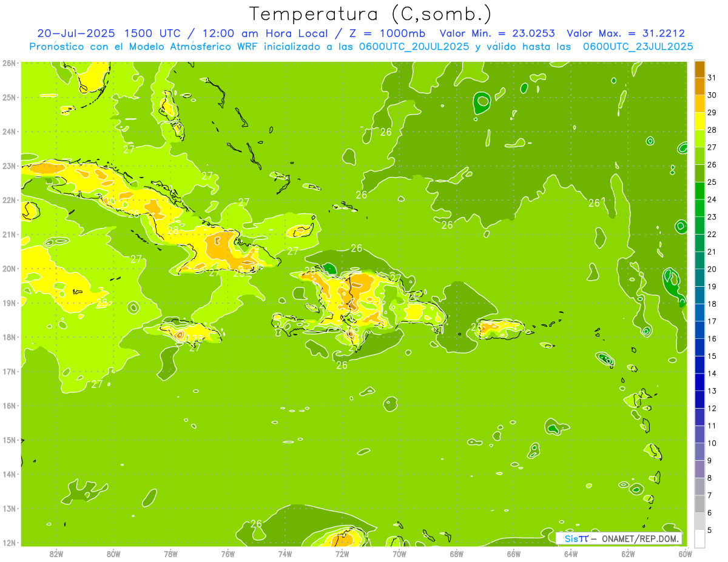Click the 23N latitude axis label
Viewport: 728px width, 562px height.
(x=9, y=166)
